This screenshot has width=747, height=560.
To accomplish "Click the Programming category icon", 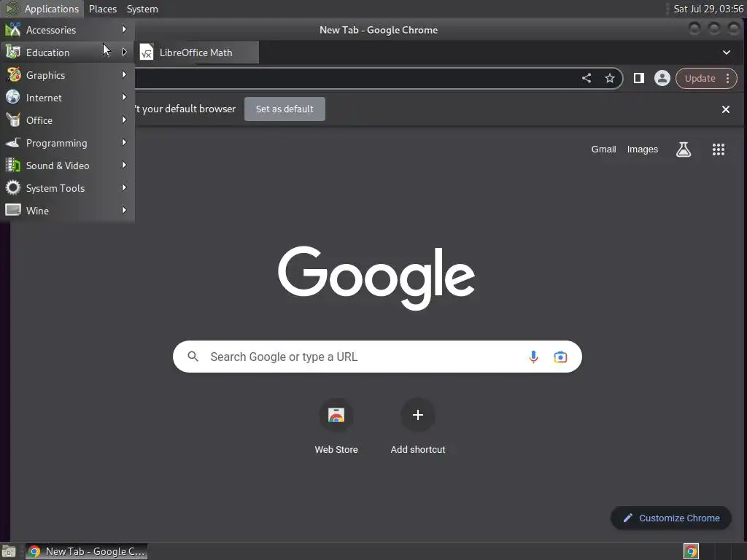I will [13, 142].
